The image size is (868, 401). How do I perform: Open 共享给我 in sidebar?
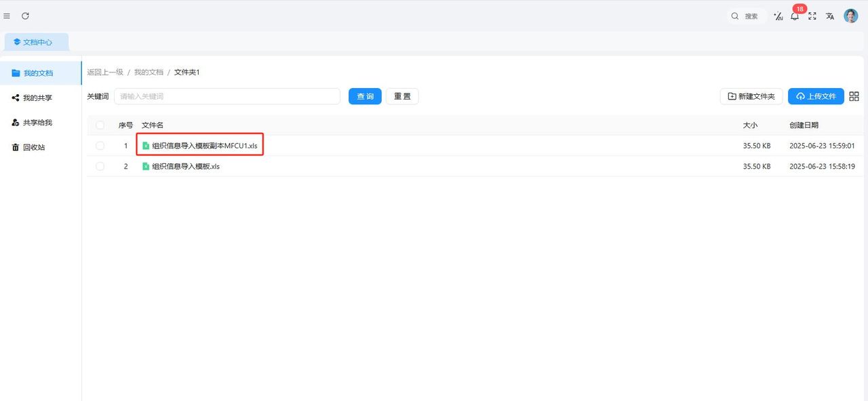tap(41, 123)
